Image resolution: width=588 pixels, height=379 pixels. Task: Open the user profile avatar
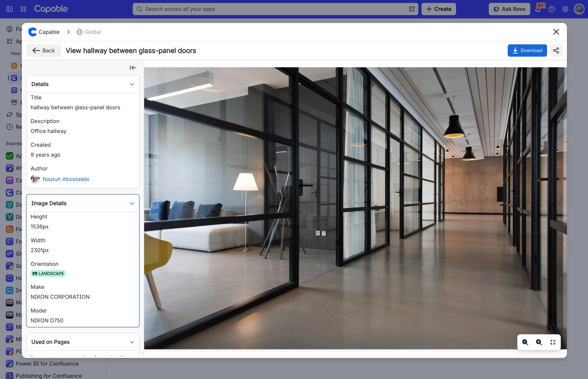click(579, 9)
